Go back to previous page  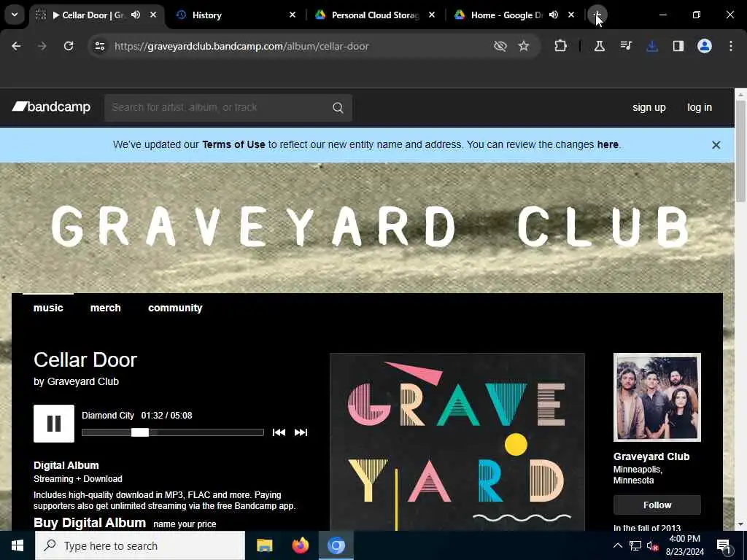16,46
